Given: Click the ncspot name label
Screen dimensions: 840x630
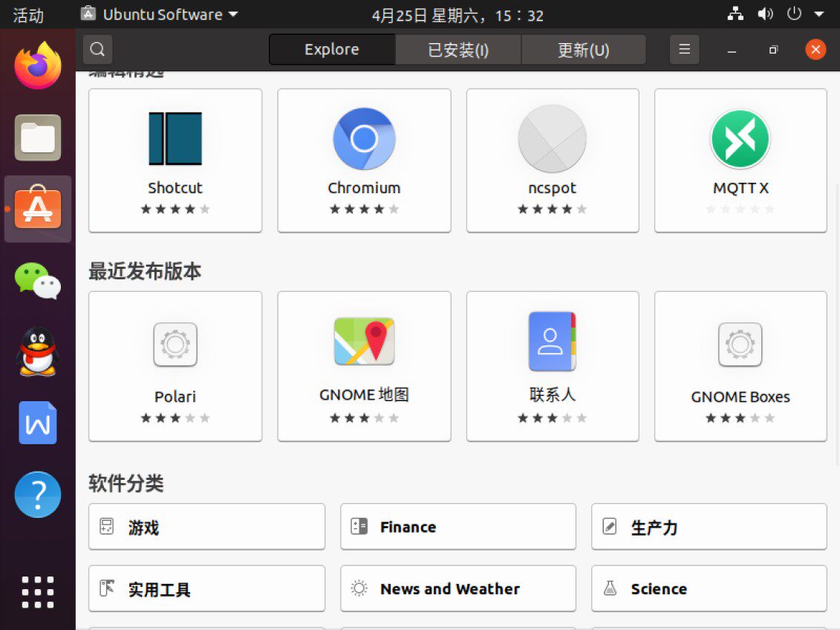Looking at the screenshot, I should 553,189.
